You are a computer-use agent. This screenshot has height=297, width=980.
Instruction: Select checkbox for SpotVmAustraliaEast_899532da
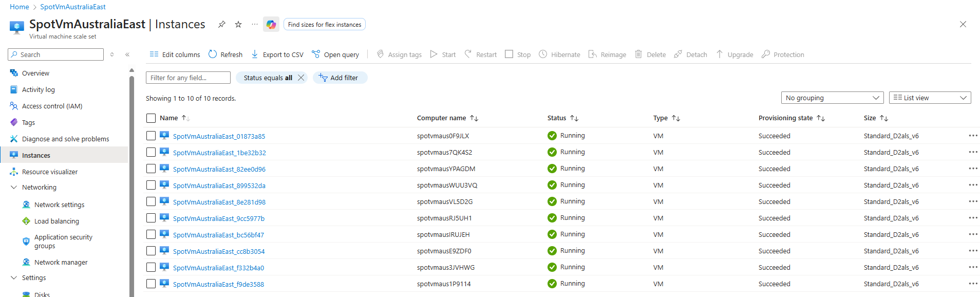151,185
